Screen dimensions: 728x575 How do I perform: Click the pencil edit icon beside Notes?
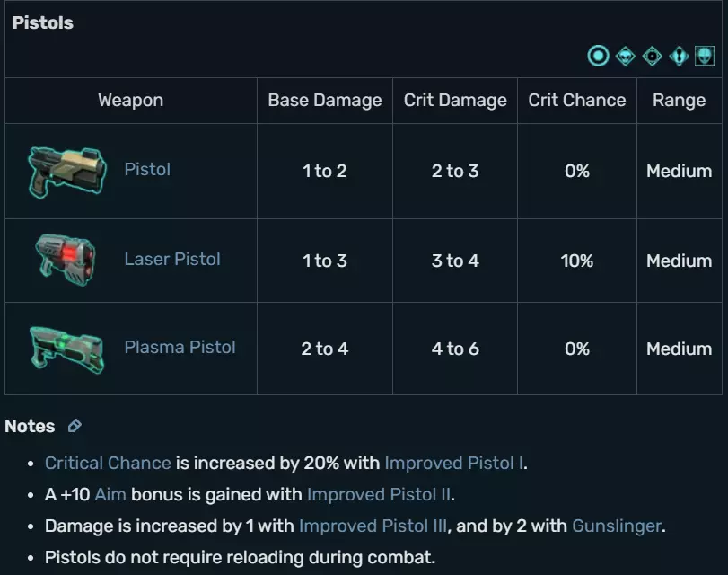click(75, 426)
